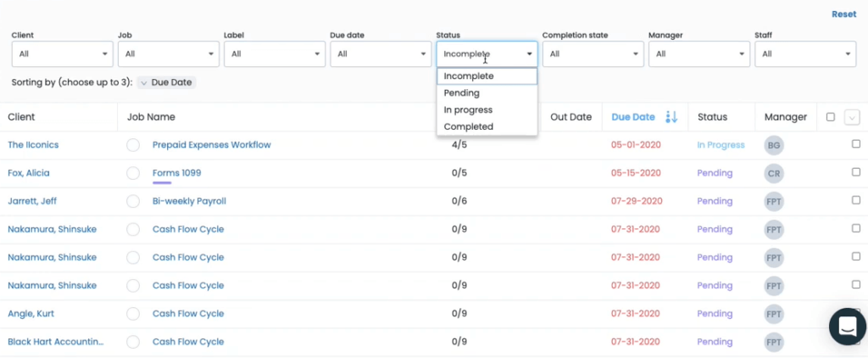Open the Job filter dropdown

coord(169,53)
